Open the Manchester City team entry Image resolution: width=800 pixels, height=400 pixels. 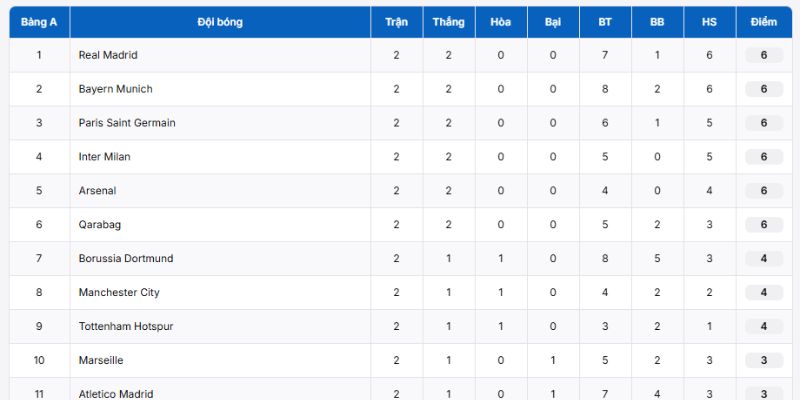[x=119, y=293]
